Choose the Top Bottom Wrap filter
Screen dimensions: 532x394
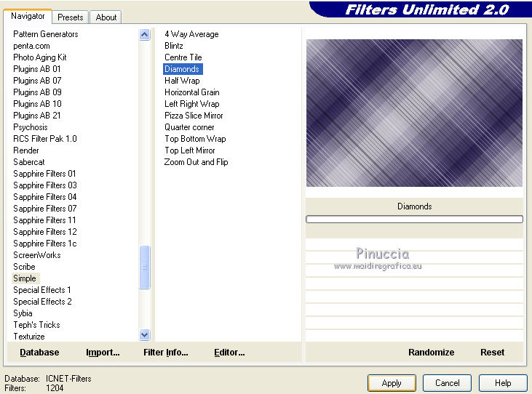195,139
